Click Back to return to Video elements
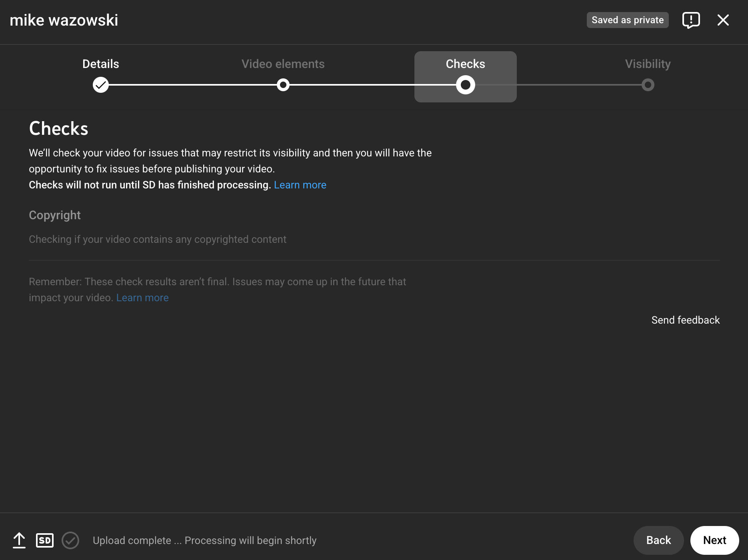This screenshot has height=560, width=748. tap(658, 540)
